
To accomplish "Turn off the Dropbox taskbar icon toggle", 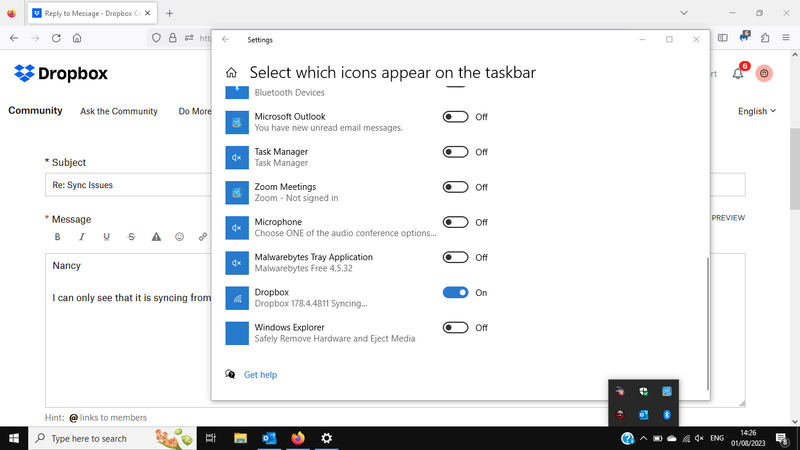I will pos(455,292).
